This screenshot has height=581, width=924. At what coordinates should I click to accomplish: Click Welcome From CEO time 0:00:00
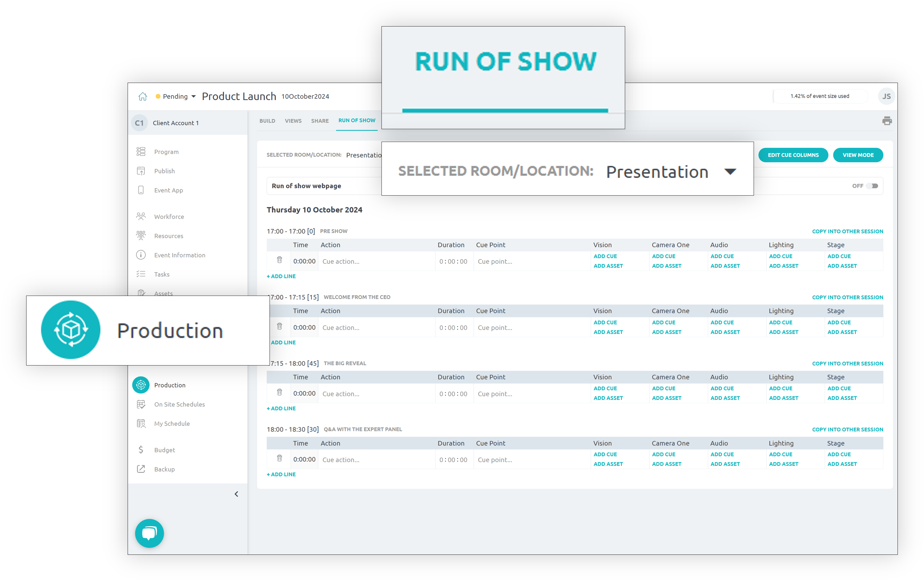coord(304,327)
